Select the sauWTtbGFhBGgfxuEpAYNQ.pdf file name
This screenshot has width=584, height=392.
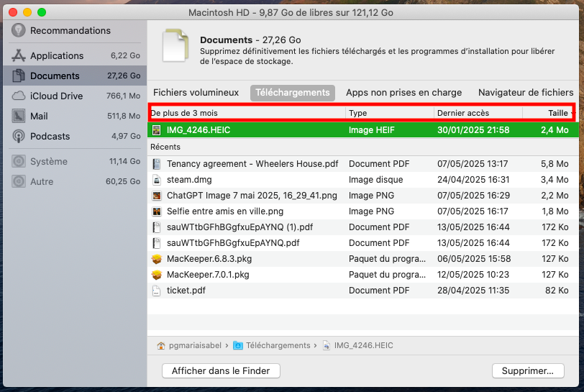(x=233, y=243)
